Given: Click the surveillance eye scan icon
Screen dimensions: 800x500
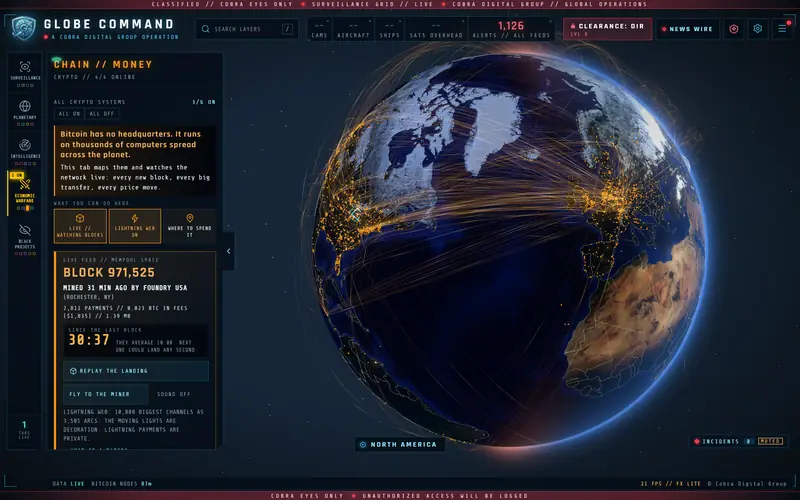Looking at the screenshot, I should (24, 66).
